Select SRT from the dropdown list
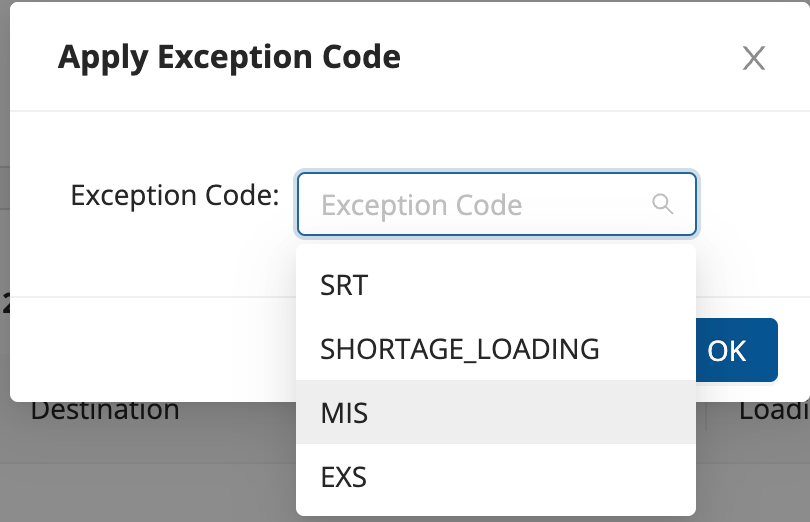Image resolution: width=810 pixels, height=522 pixels. pyautogui.click(x=344, y=286)
